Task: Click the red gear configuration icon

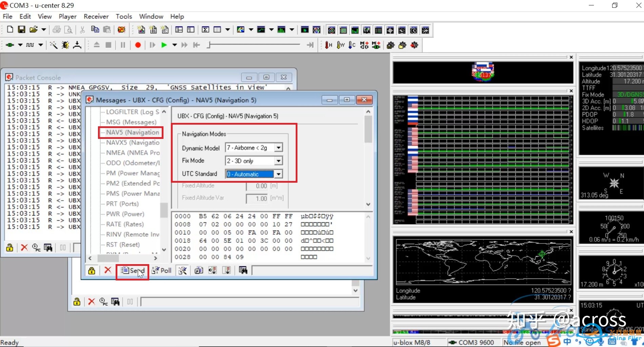Action: (414, 45)
